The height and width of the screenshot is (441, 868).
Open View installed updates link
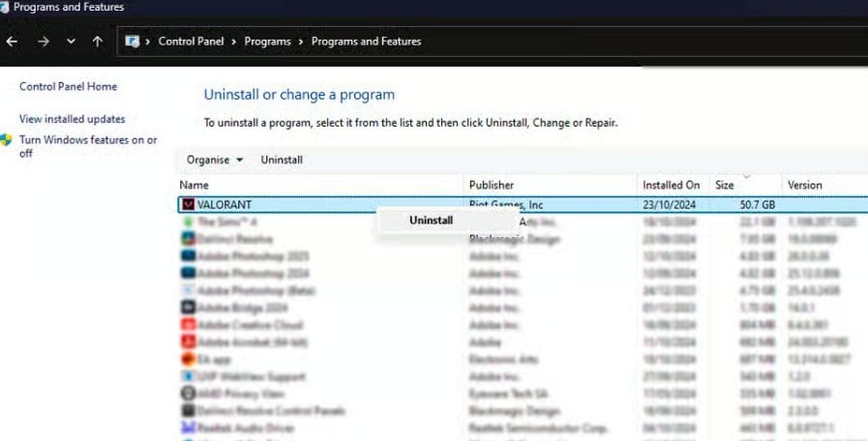(x=72, y=119)
